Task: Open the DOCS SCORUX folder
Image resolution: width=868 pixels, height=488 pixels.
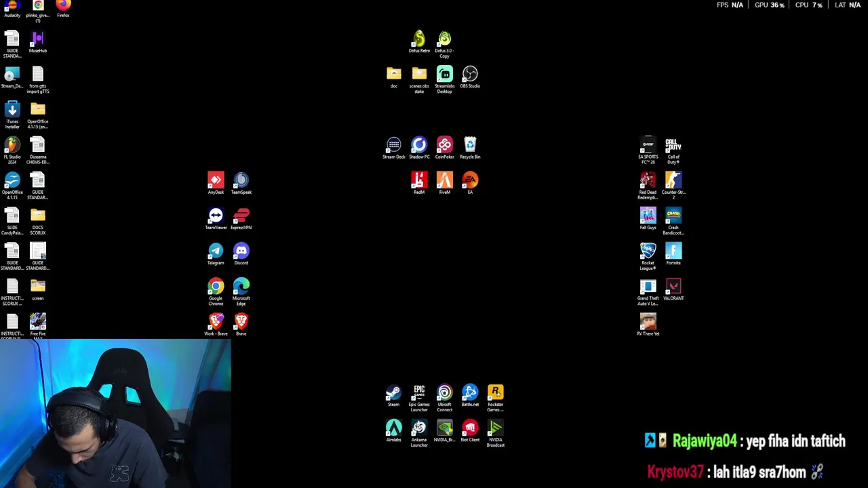Action: pos(38,222)
